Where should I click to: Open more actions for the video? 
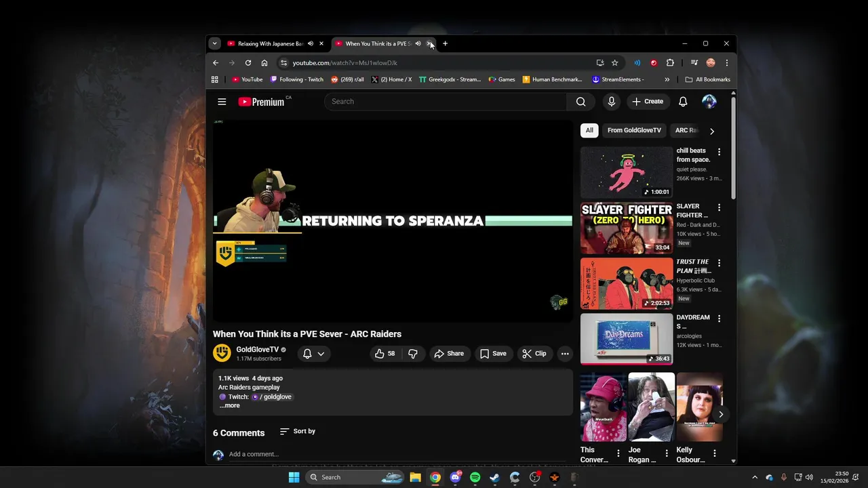tap(564, 353)
